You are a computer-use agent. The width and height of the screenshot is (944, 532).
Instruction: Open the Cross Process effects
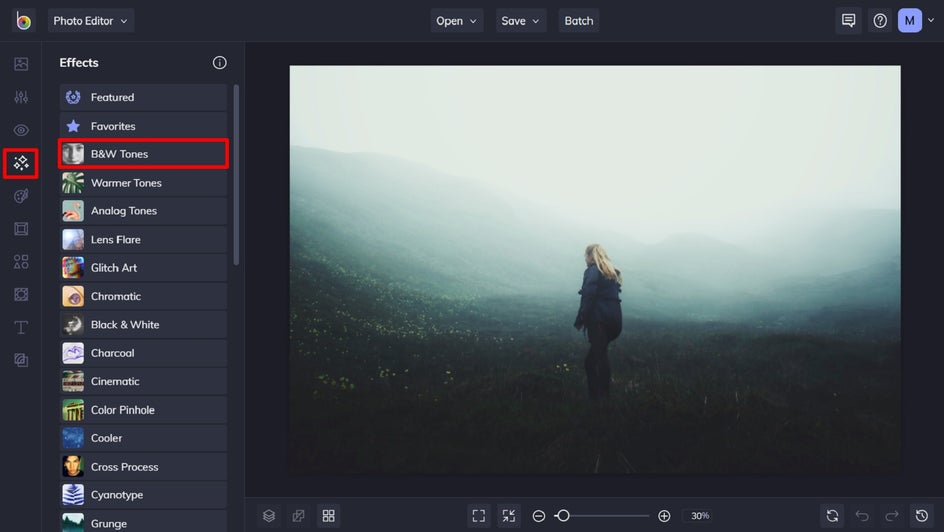(x=143, y=467)
